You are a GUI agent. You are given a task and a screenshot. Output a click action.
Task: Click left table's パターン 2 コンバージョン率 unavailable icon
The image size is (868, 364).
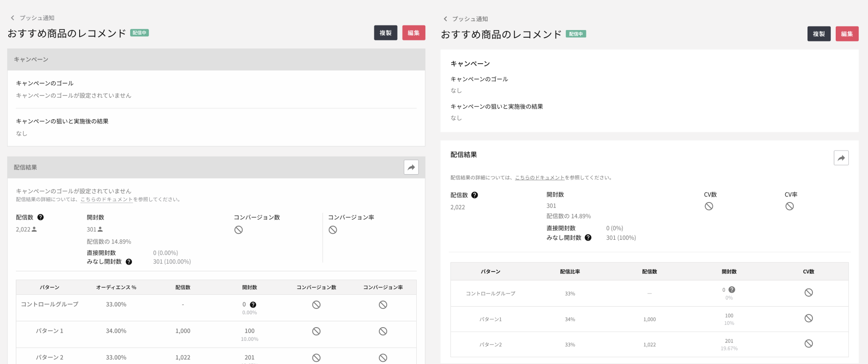click(x=383, y=358)
